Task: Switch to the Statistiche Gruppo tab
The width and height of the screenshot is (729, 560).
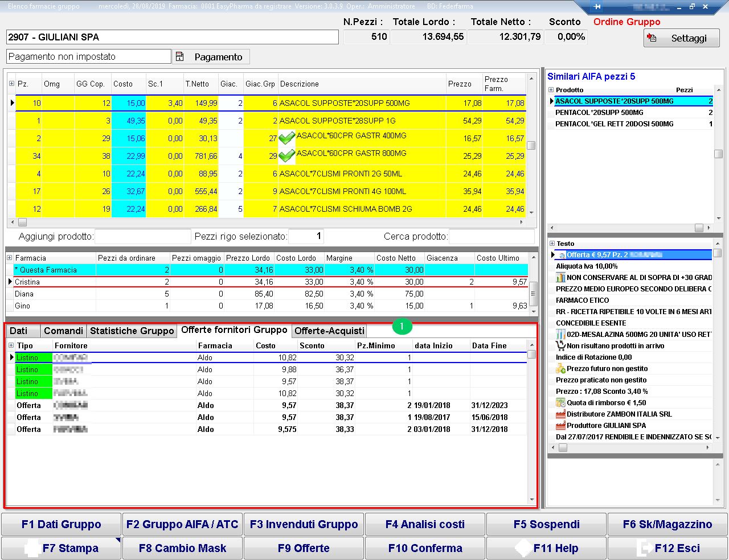Action: click(132, 331)
